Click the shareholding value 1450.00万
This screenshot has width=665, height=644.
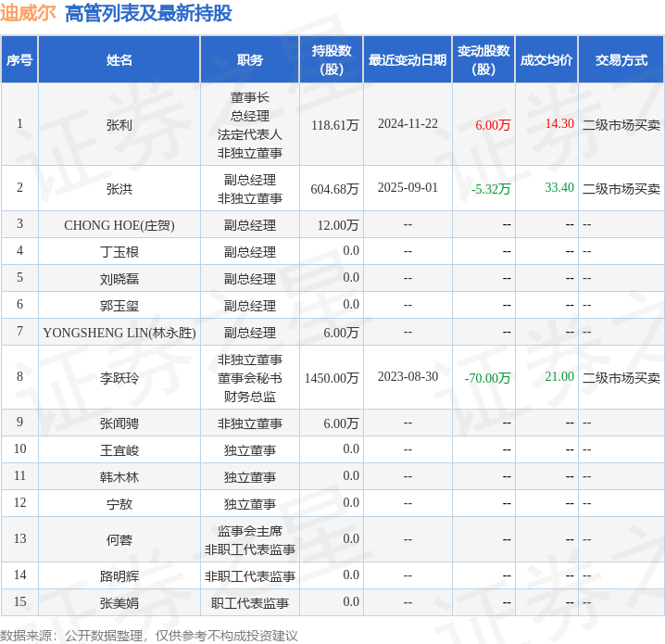click(332, 377)
